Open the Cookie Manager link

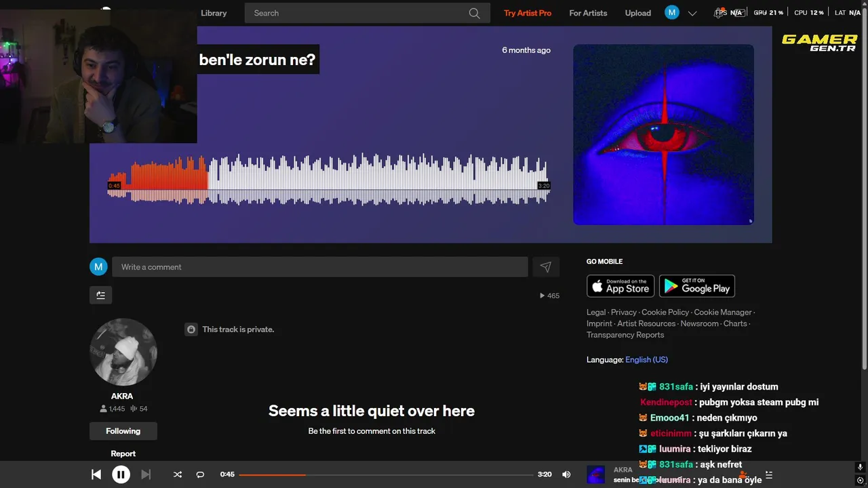click(x=723, y=312)
